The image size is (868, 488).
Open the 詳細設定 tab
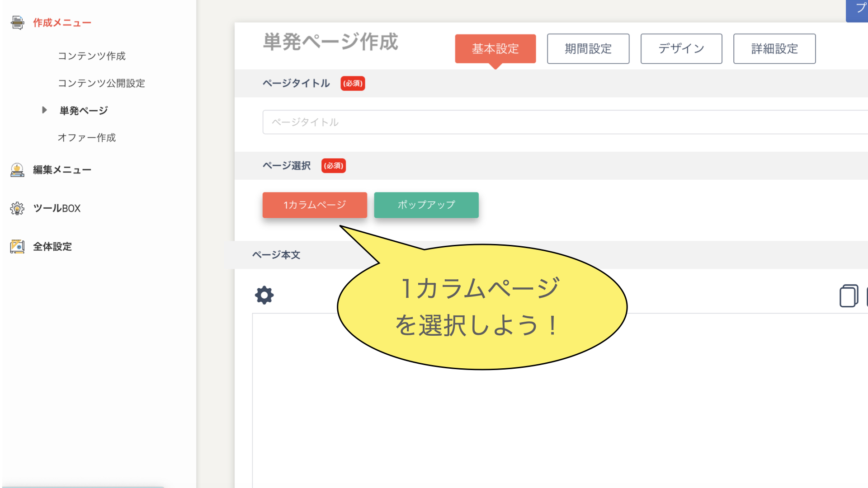[774, 49]
